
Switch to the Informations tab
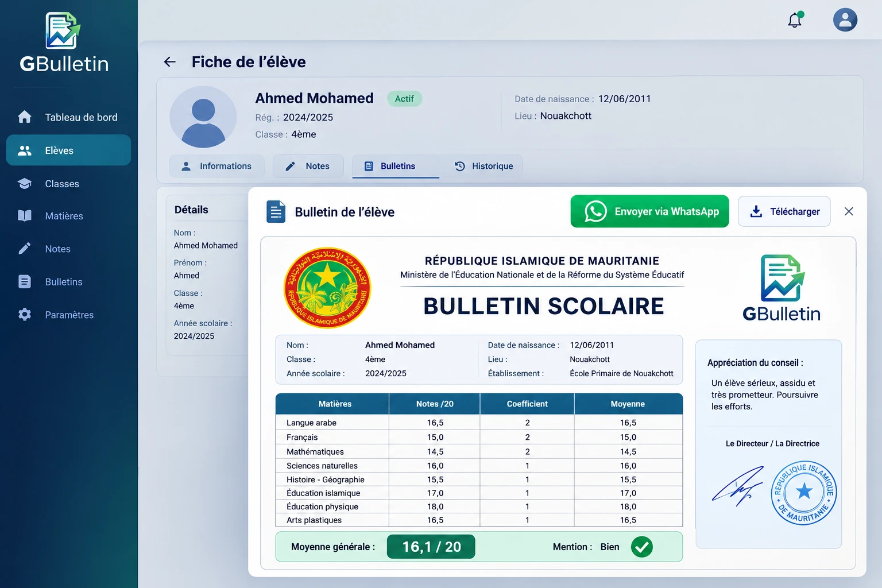(x=217, y=166)
